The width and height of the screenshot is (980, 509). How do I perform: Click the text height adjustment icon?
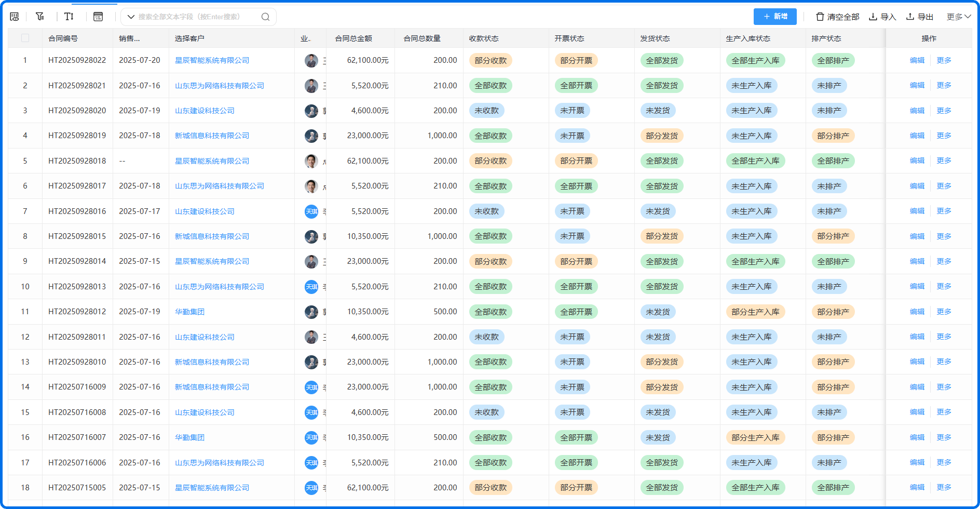point(69,17)
